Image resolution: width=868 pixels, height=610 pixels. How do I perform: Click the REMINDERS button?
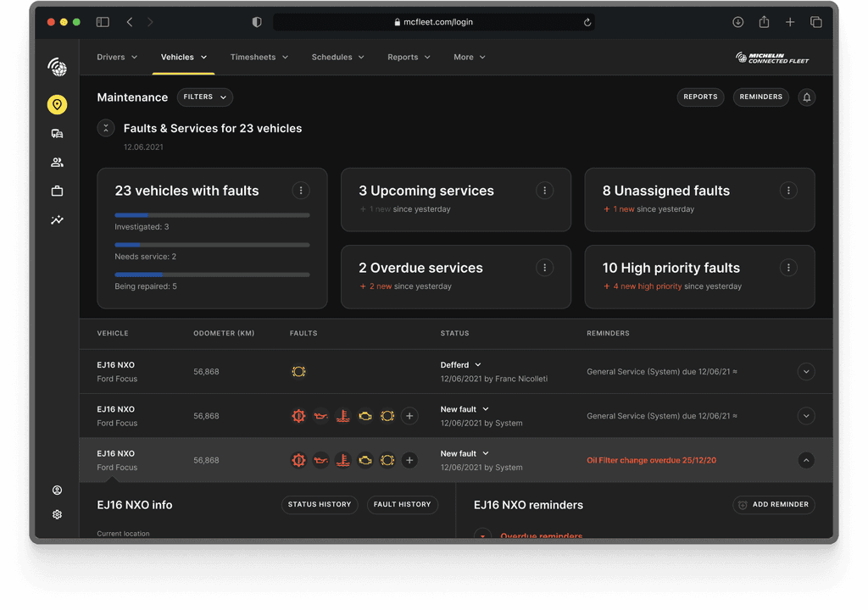tap(761, 97)
